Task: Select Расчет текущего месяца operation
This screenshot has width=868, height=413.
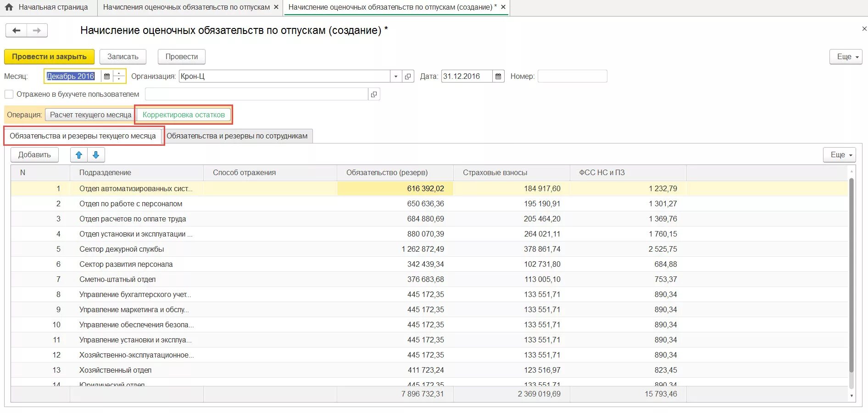Action: [90, 115]
